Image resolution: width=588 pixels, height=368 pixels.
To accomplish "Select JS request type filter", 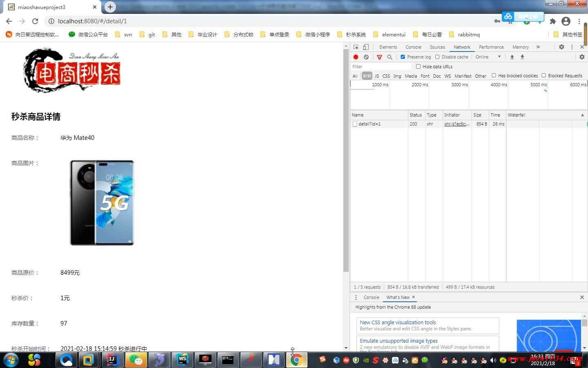I will [x=376, y=76].
